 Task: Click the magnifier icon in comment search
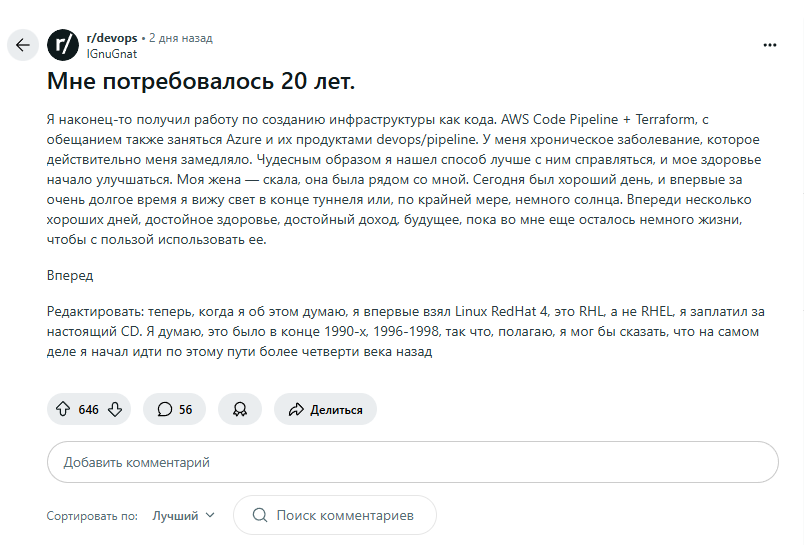pos(260,515)
